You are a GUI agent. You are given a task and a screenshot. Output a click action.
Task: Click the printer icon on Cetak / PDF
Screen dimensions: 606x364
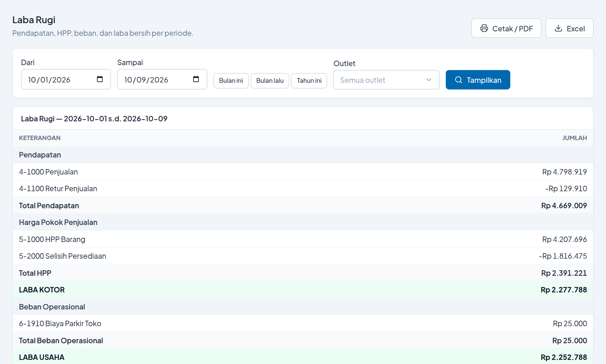[484, 28]
